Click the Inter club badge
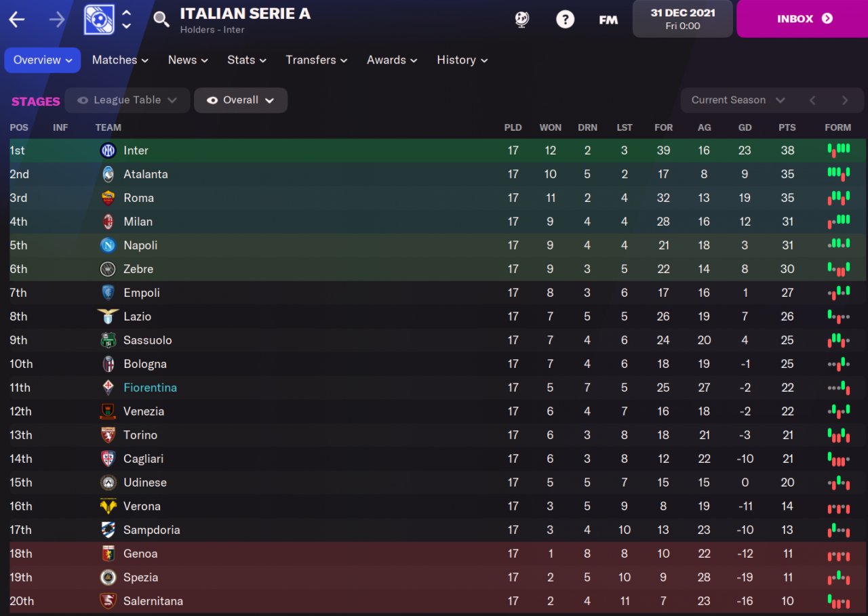The width and height of the screenshot is (868, 616). pyautogui.click(x=108, y=150)
